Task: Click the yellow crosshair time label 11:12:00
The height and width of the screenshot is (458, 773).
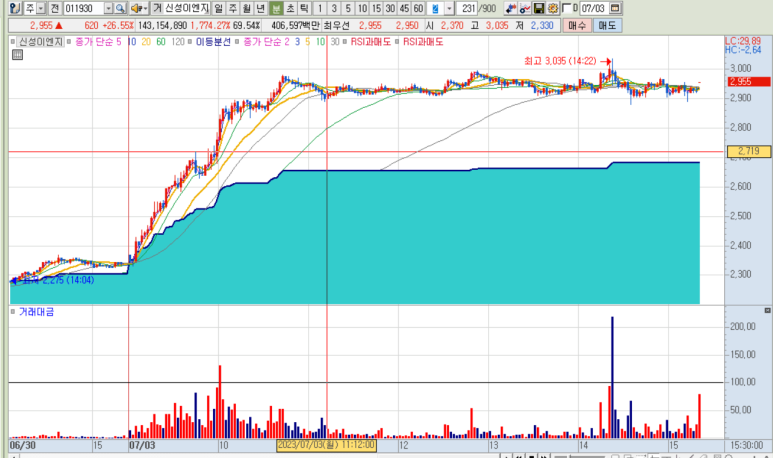Action: pos(326,446)
